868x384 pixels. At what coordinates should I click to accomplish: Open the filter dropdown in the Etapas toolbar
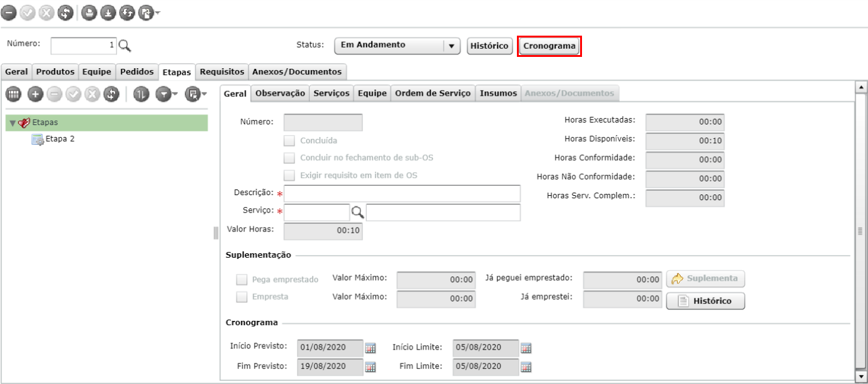[x=166, y=94]
